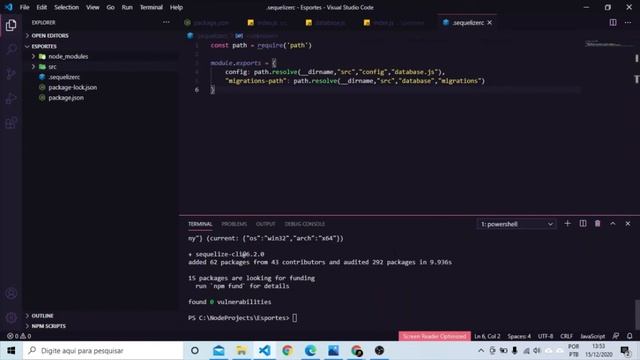640x360 pixels.
Task: Open the View menu
Action: 93,7
